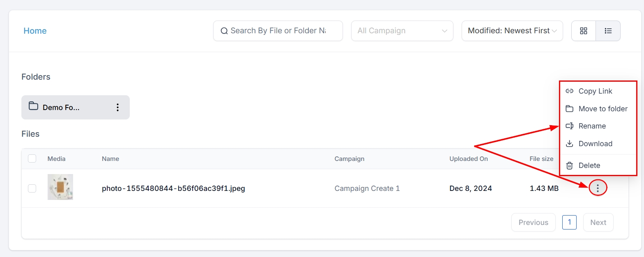Click the three-dot menu for the jpeg file
Screen dimensions: 644x257
coord(598,188)
